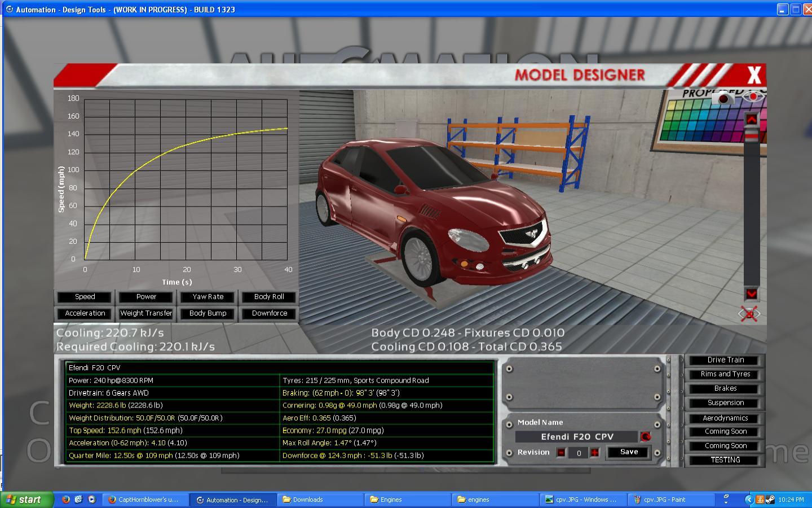Click the Aero Eff: 0.365 row
The height and width of the screenshot is (508, 812).
(x=387, y=418)
